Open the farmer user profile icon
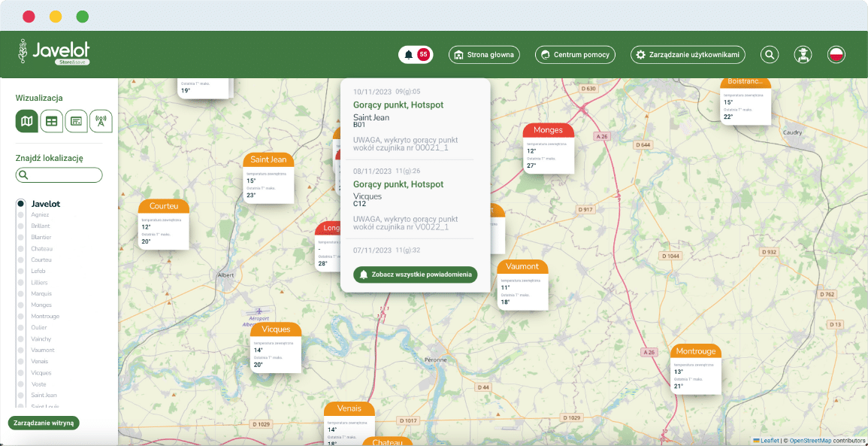This screenshot has height=446, width=868. (x=803, y=55)
